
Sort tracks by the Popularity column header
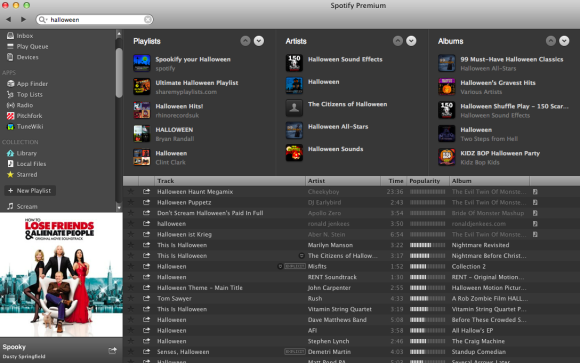428,181
